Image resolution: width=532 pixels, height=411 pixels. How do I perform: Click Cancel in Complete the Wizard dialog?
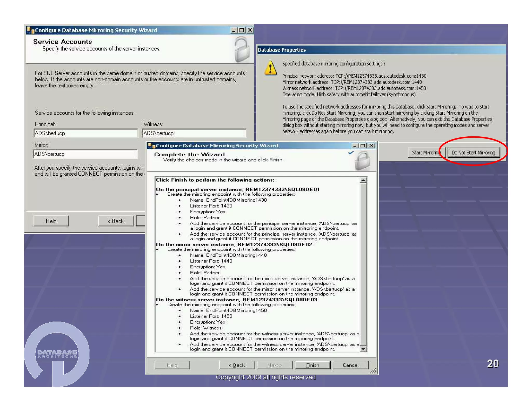350,365
